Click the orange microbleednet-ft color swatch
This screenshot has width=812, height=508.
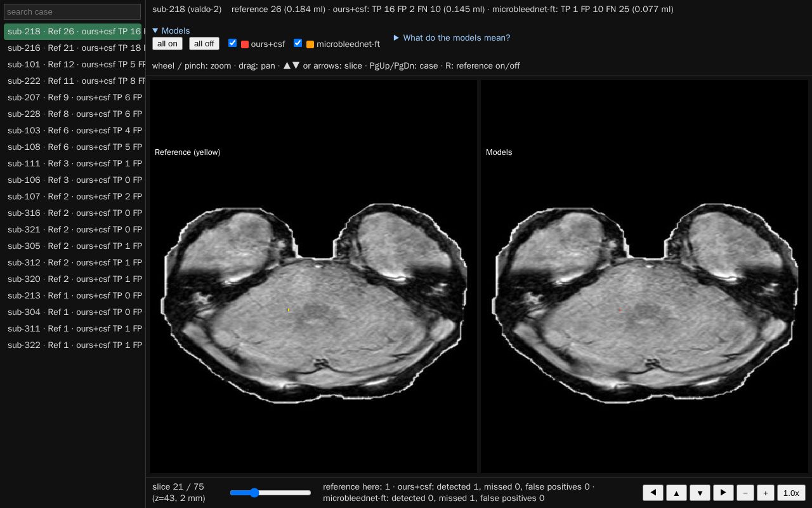click(x=310, y=44)
